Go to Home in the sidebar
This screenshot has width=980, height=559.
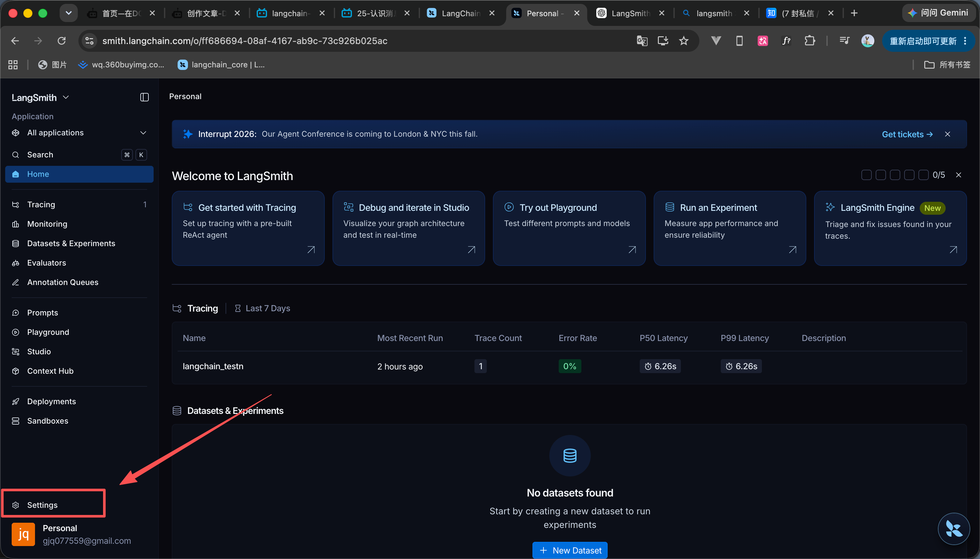[x=79, y=174]
